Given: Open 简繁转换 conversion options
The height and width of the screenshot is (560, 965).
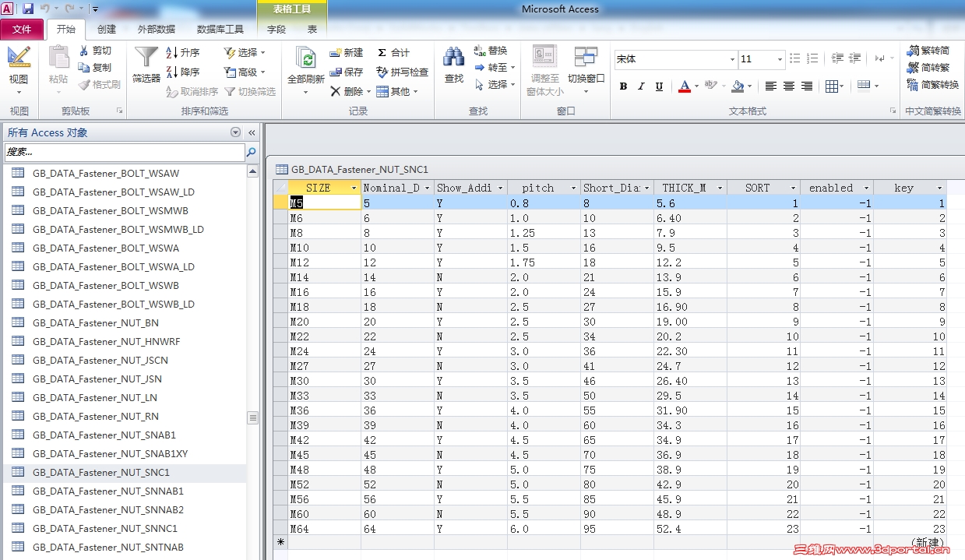Looking at the screenshot, I should [933, 85].
